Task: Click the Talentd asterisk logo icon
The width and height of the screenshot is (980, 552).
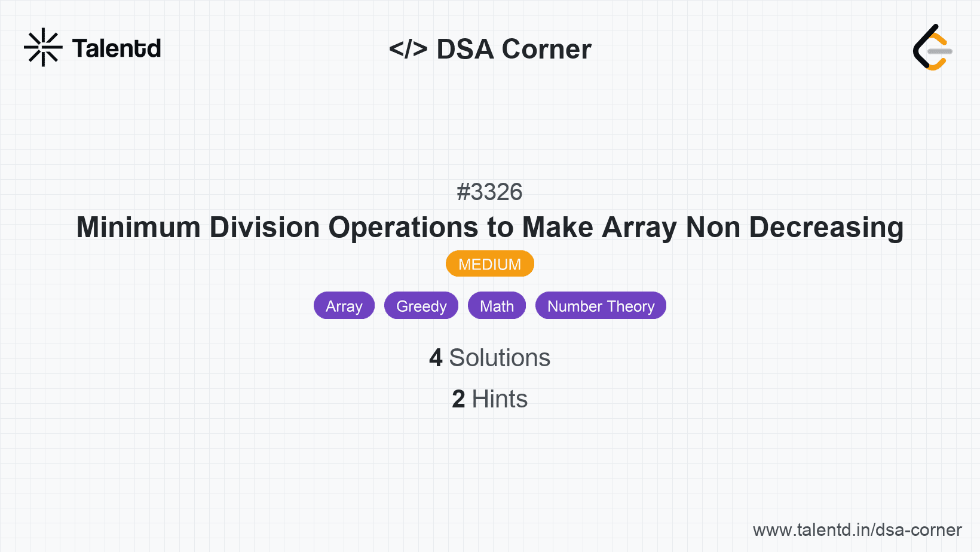Action: pos(44,47)
